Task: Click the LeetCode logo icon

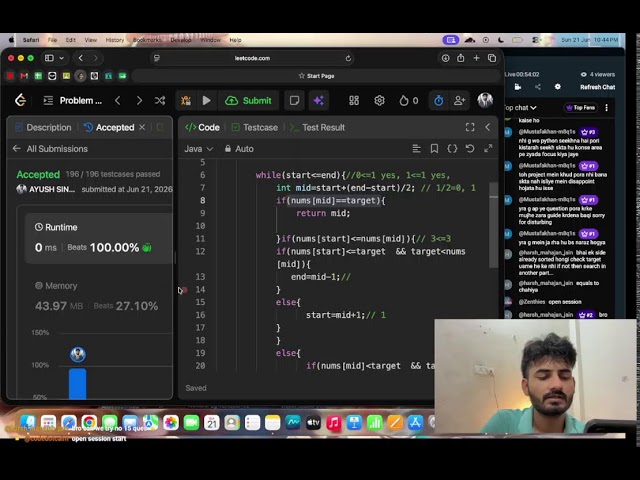Action: (20, 100)
